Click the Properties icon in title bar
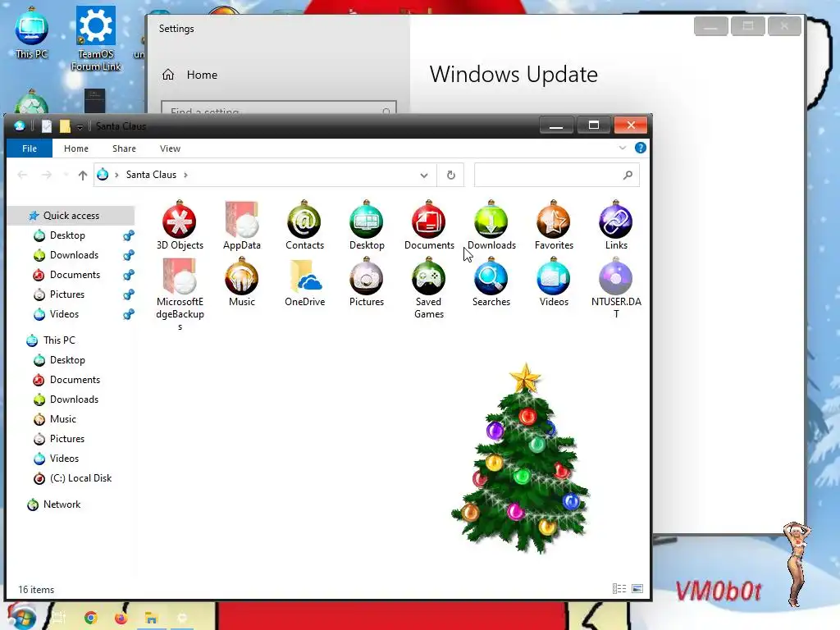This screenshot has width=840, height=630. coord(47,126)
